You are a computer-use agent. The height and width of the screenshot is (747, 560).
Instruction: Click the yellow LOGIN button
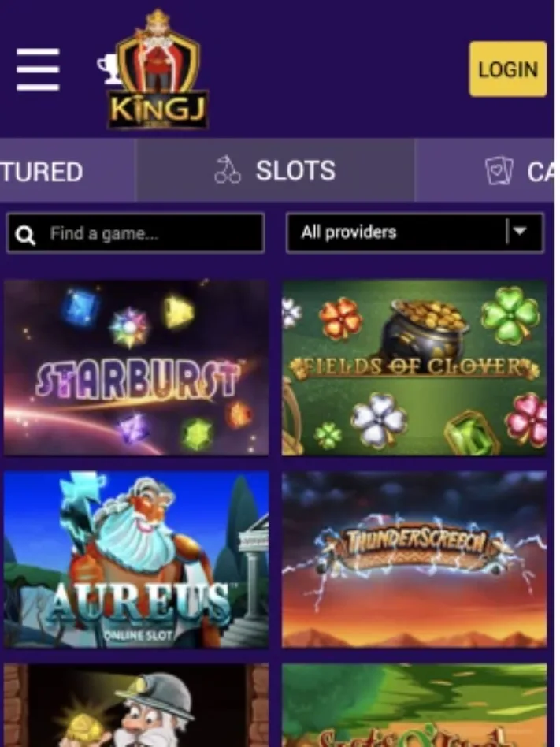pos(507,69)
